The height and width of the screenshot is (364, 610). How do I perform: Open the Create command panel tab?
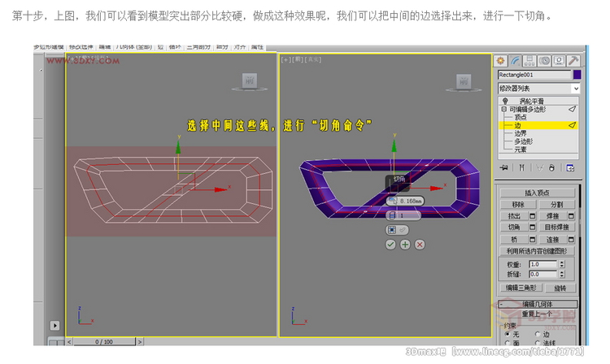(x=500, y=61)
